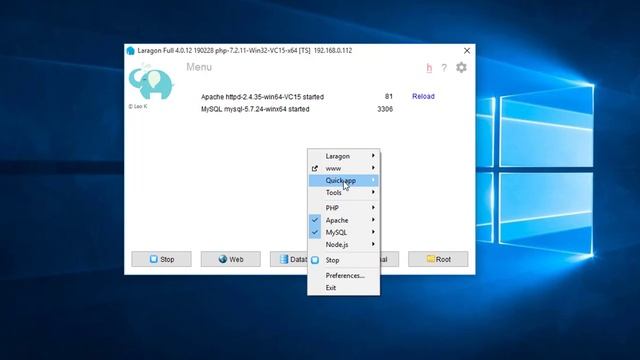Click the square icon on the Stop button

tap(153, 259)
